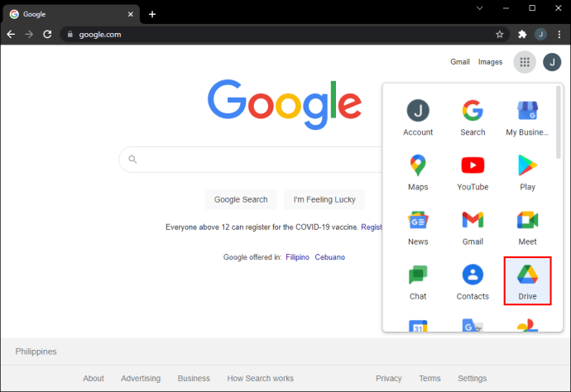Open the Privacy footer link
571x392 pixels.
tap(389, 378)
